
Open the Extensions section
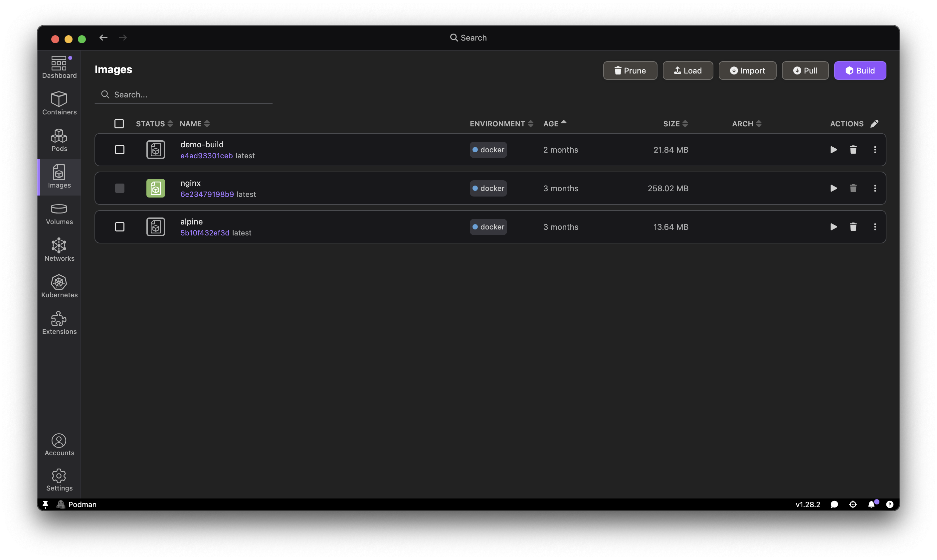pos(59,323)
